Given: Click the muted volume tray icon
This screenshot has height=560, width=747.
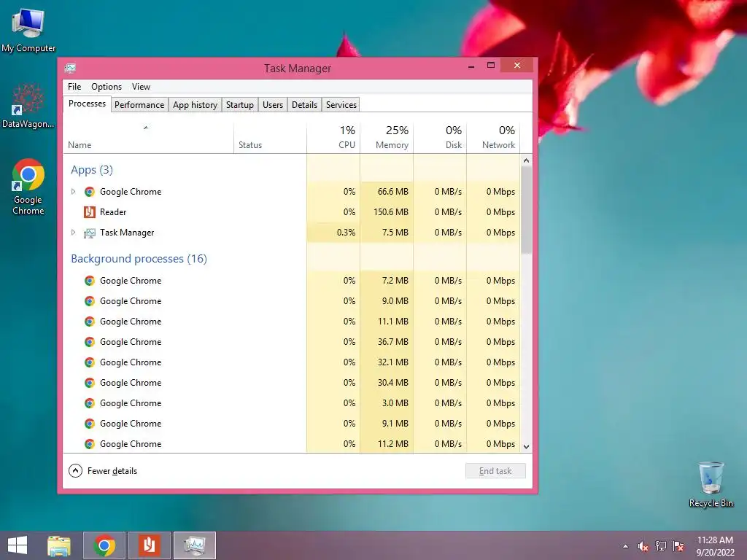Looking at the screenshot, I should pyautogui.click(x=643, y=546).
